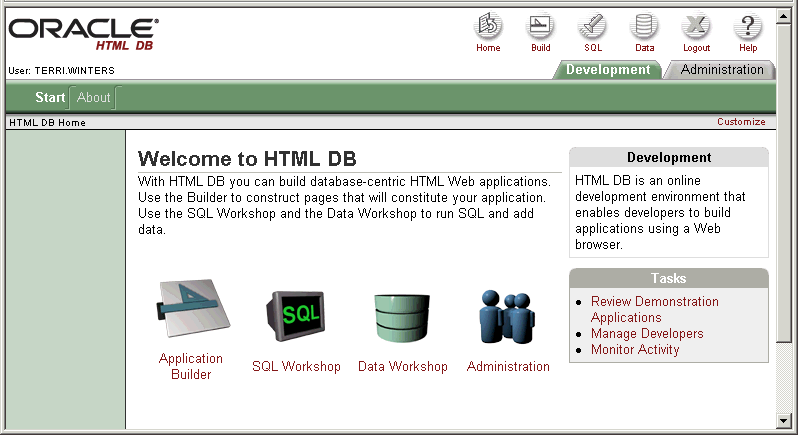
Task: Open the Help question mark icon
Action: (x=748, y=27)
